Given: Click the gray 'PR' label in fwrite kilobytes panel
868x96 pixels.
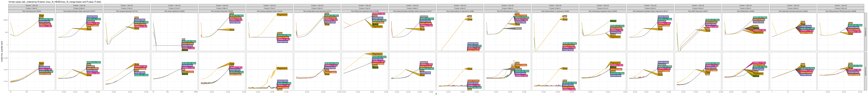Looking at the screenshot, I should 183,39.
